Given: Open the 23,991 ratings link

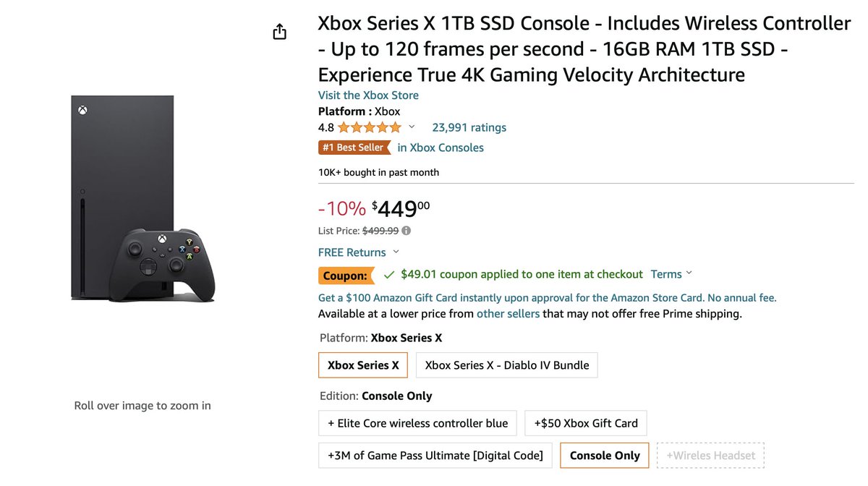Looking at the screenshot, I should 469,127.
